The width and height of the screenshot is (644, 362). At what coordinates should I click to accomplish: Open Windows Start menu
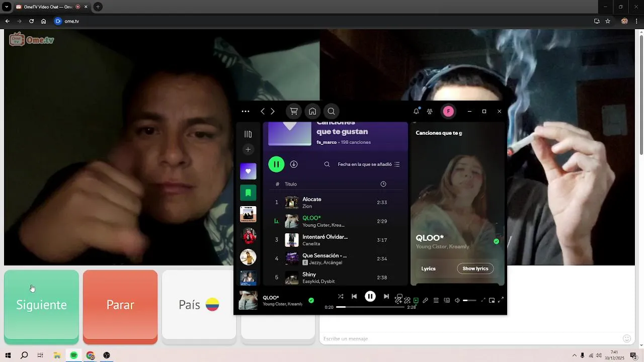pyautogui.click(x=8, y=355)
